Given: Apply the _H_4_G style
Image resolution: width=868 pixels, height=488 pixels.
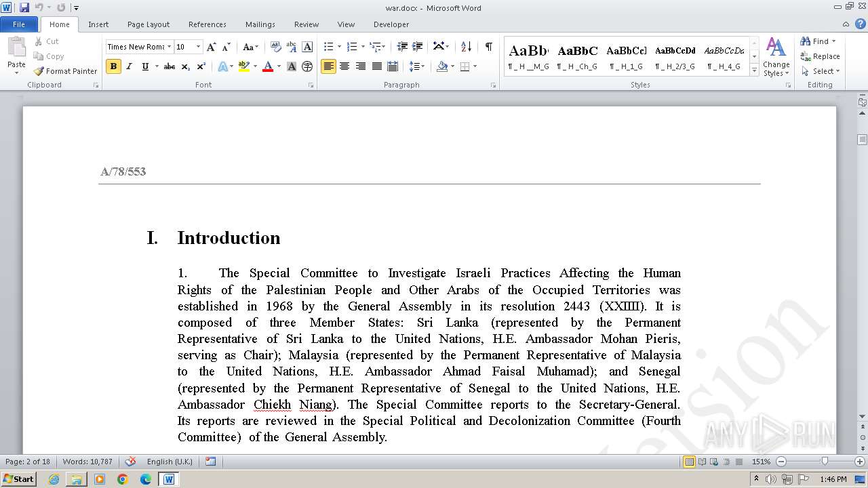Looking at the screenshot, I should (724, 56).
